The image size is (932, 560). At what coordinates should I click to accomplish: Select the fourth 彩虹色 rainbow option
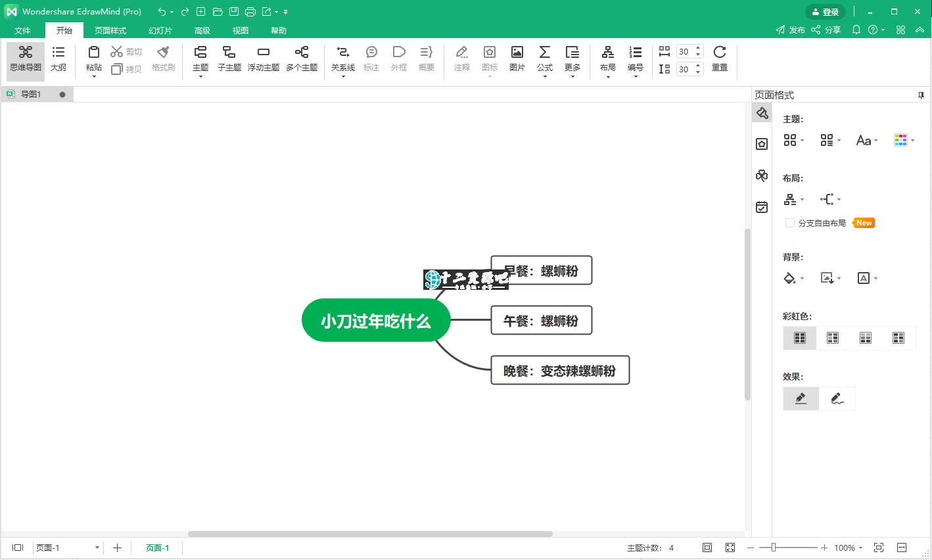point(898,338)
